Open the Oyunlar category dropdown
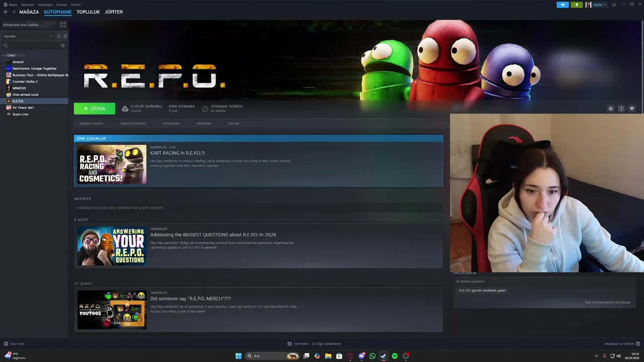Image resolution: width=644 pixels, height=362 pixels. 28,36
